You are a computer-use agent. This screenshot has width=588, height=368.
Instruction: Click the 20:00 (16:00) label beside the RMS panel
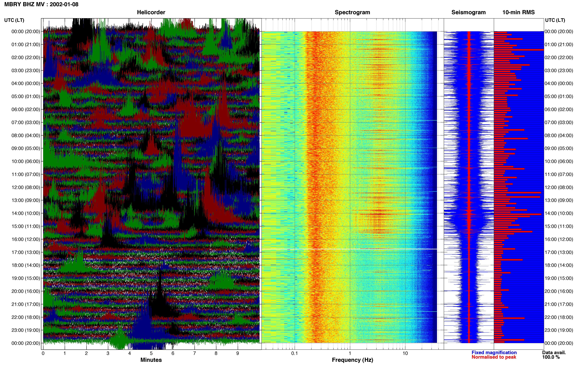click(559, 291)
